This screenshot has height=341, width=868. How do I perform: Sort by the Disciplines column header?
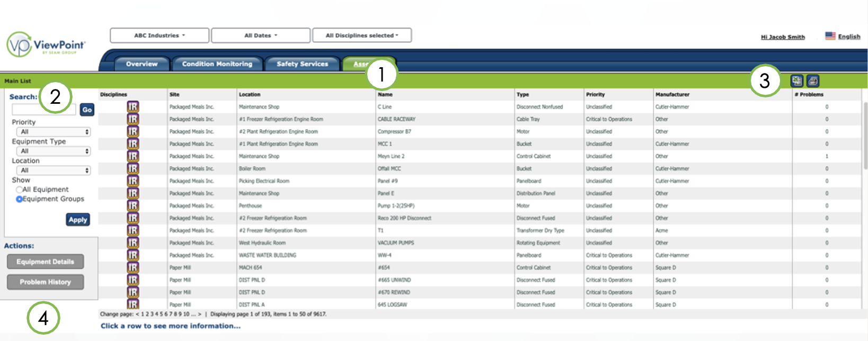point(113,94)
